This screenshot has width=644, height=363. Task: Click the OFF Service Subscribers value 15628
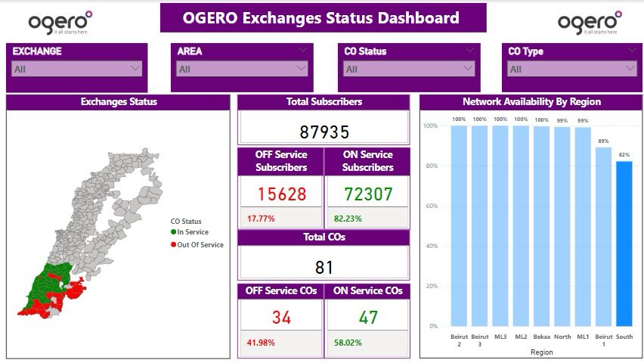tap(282, 194)
